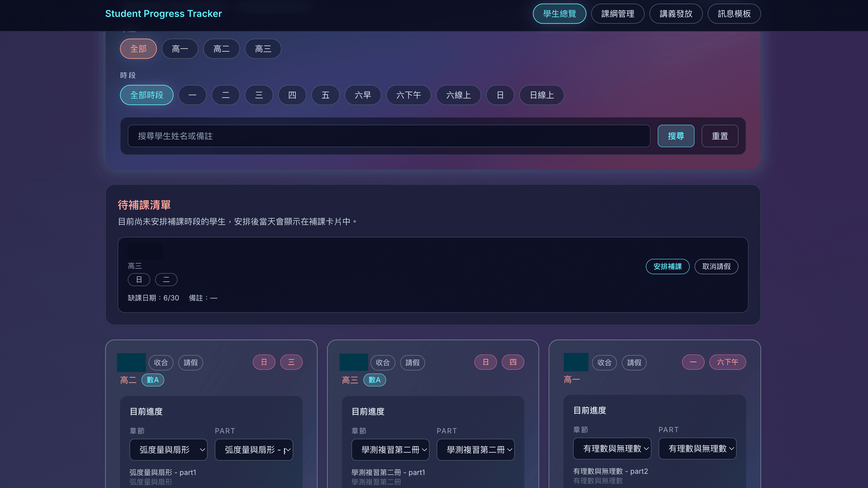Click text 有理數與無理數 - part2

[x=610, y=471]
